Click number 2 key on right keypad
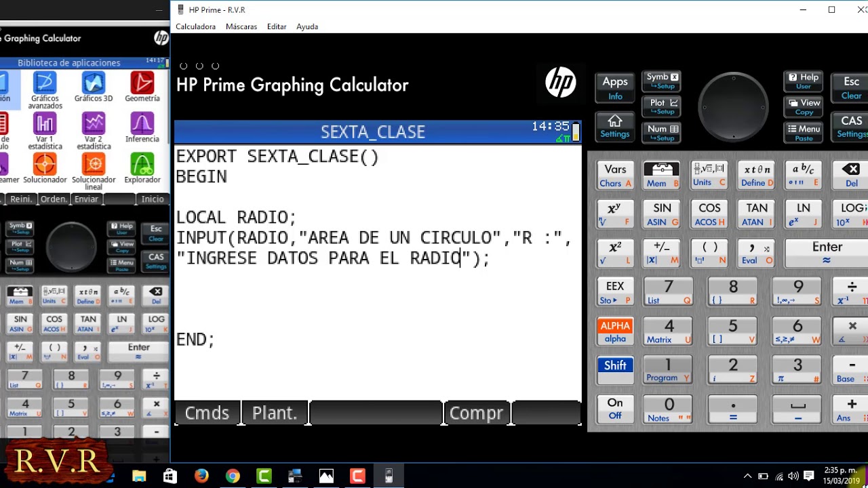This screenshot has height=488, width=868. click(733, 371)
